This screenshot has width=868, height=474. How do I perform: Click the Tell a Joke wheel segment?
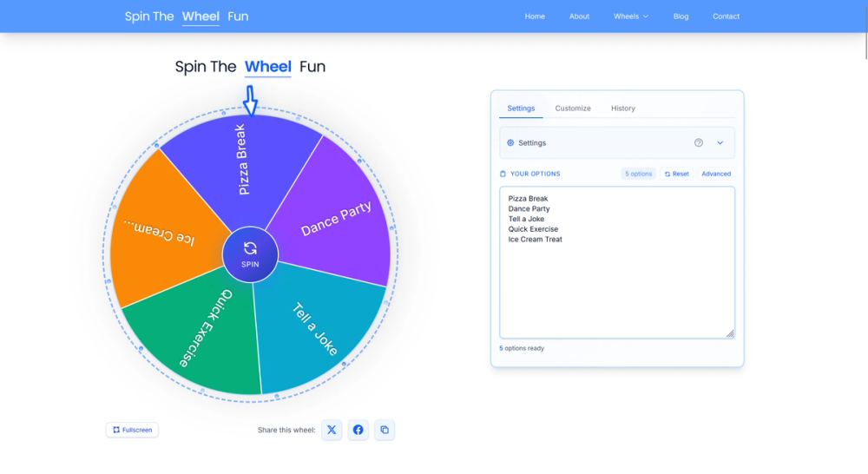point(316,330)
